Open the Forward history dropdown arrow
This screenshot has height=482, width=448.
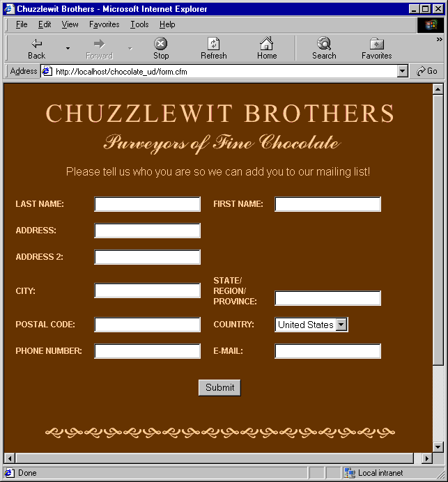pos(130,49)
